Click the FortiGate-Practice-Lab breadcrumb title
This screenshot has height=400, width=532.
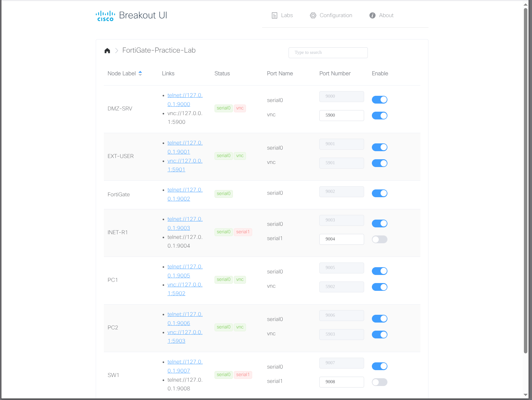pyautogui.click(x=159, y=50)
